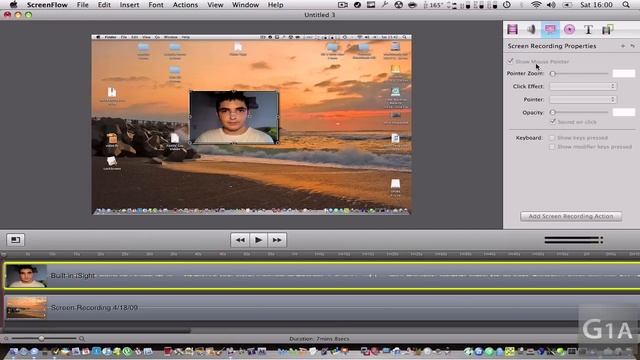Select the Screen Recording properties icon
The height and width of the screenshot is (360, 640).
(550, 29)
